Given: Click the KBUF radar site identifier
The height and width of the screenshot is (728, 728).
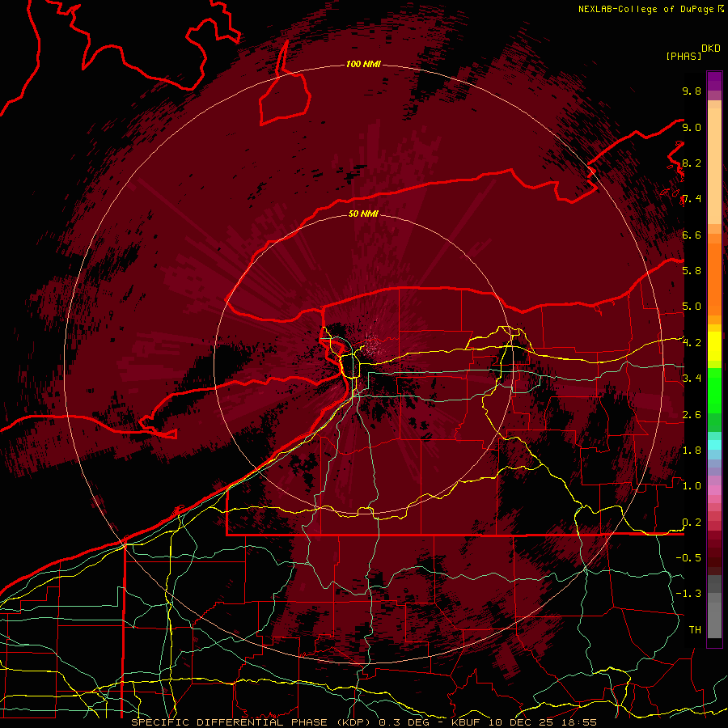Looking at the screenshot, I should [x=467, y=722].
